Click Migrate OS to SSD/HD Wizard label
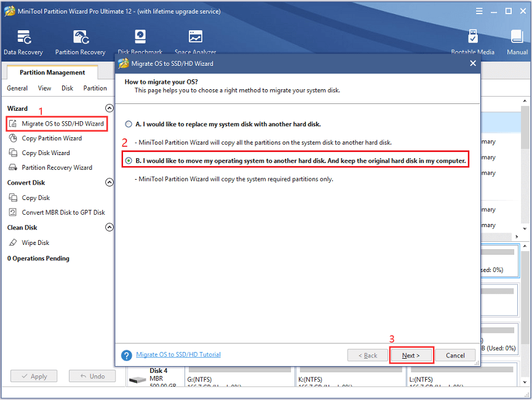This screenshot has width=532, height=400. click(x=63, y=124)
